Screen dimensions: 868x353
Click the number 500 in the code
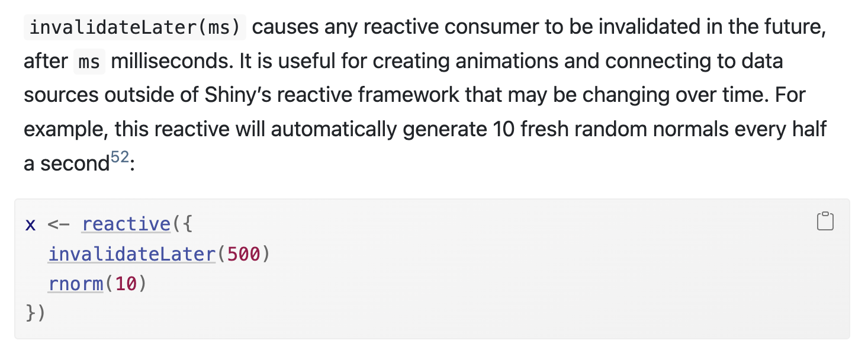pyautogui.click(x=245, y=255)
